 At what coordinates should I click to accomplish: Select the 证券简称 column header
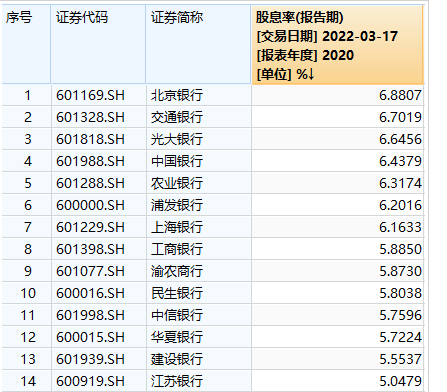tap(198, 44)
